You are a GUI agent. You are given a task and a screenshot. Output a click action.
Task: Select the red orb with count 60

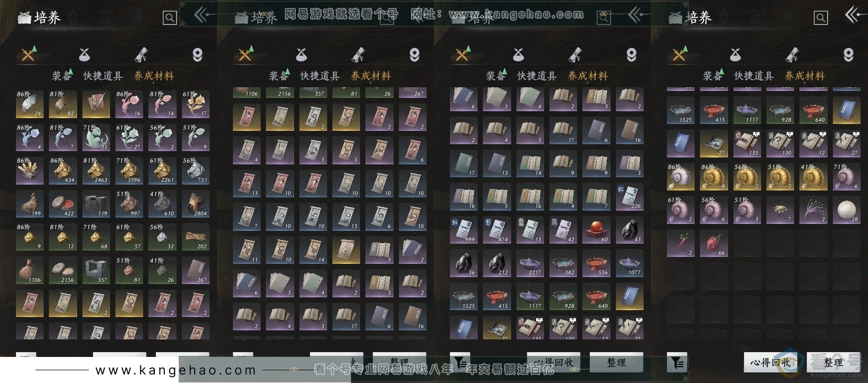coord(596,230)
